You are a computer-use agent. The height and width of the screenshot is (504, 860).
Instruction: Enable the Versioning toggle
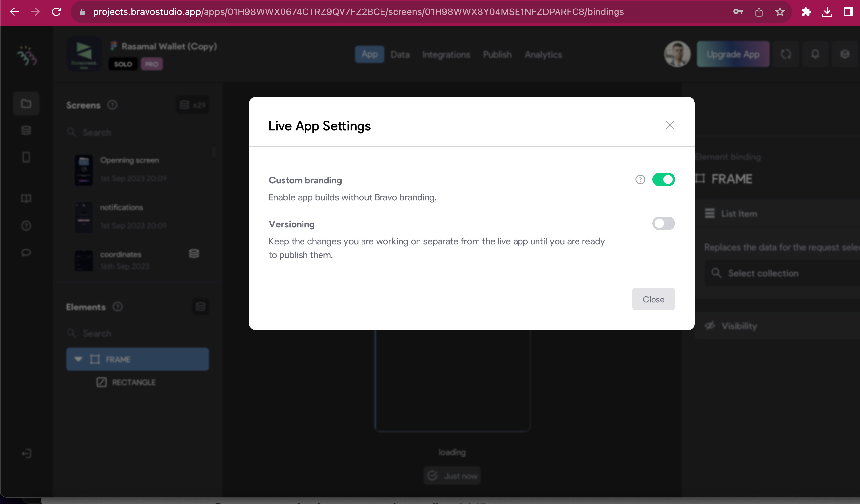[663, 223]
